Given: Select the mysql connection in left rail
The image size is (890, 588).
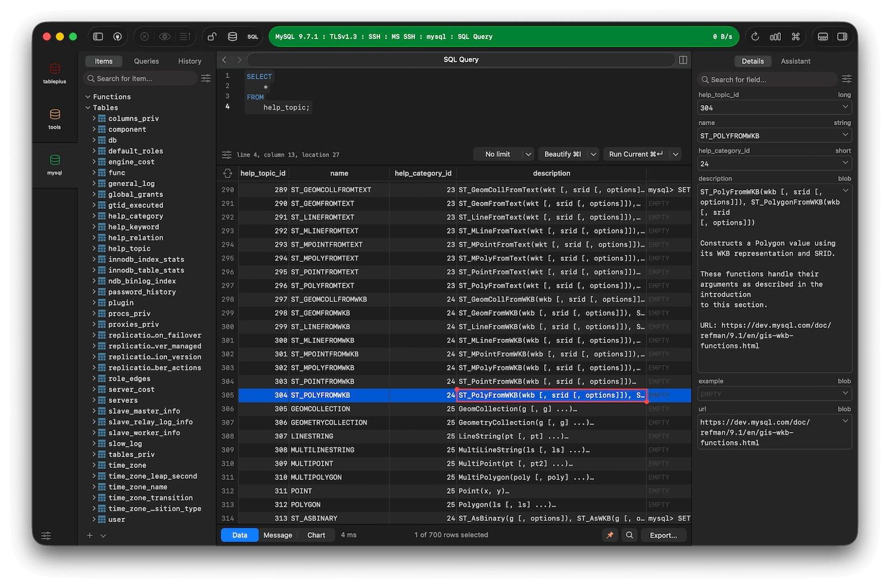Looking at the screenshot, I should (55, 165).
